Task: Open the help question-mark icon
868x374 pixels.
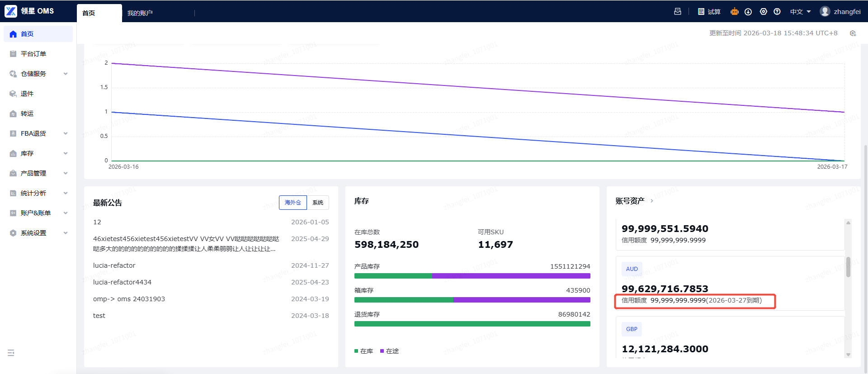Action: point(777,12)
